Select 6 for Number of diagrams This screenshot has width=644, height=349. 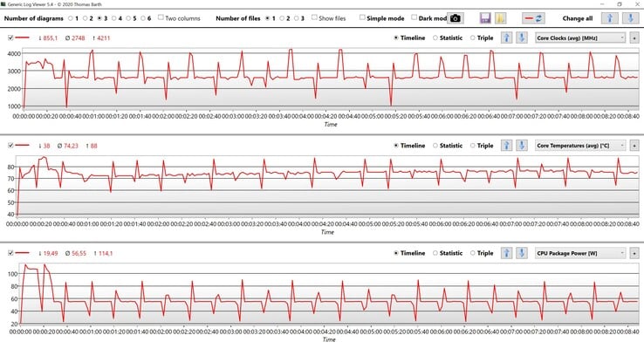[x=142, y=18]
